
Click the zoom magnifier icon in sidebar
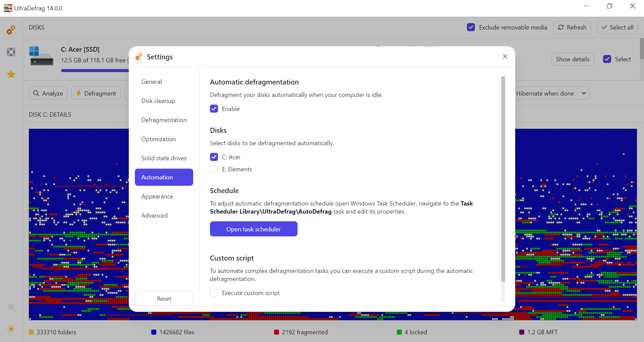click(12, 307)
